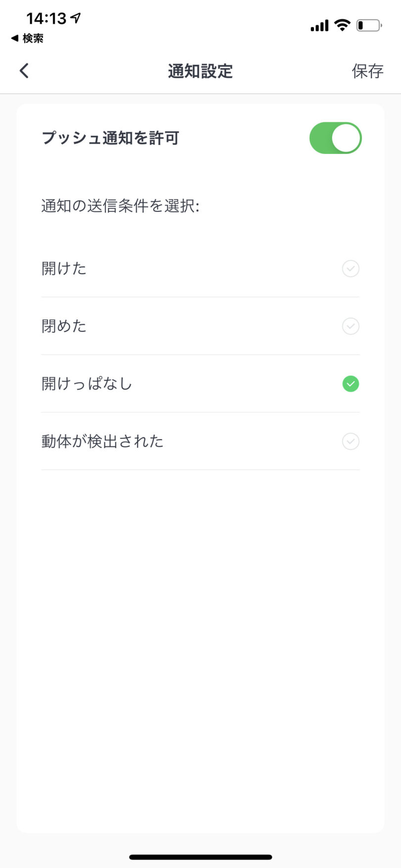The height and width of the screenshot is (868, 401).
Task: Tap the cellular signal bars icon
Action: (x=319, y=26)
